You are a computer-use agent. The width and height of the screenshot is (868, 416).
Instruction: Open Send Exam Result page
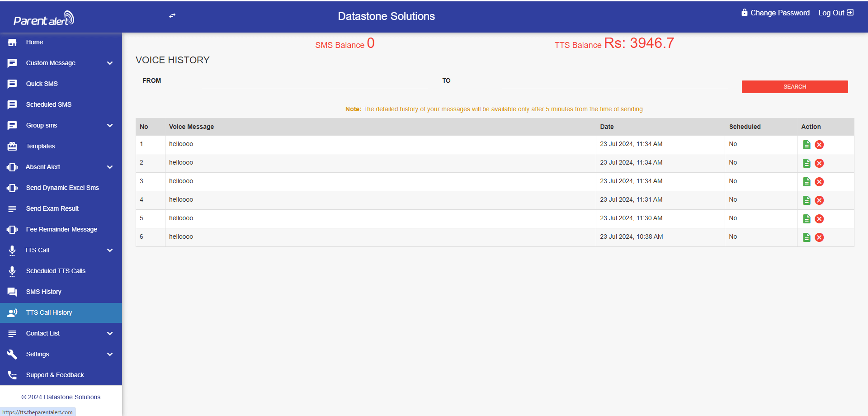tap(61, 209)
